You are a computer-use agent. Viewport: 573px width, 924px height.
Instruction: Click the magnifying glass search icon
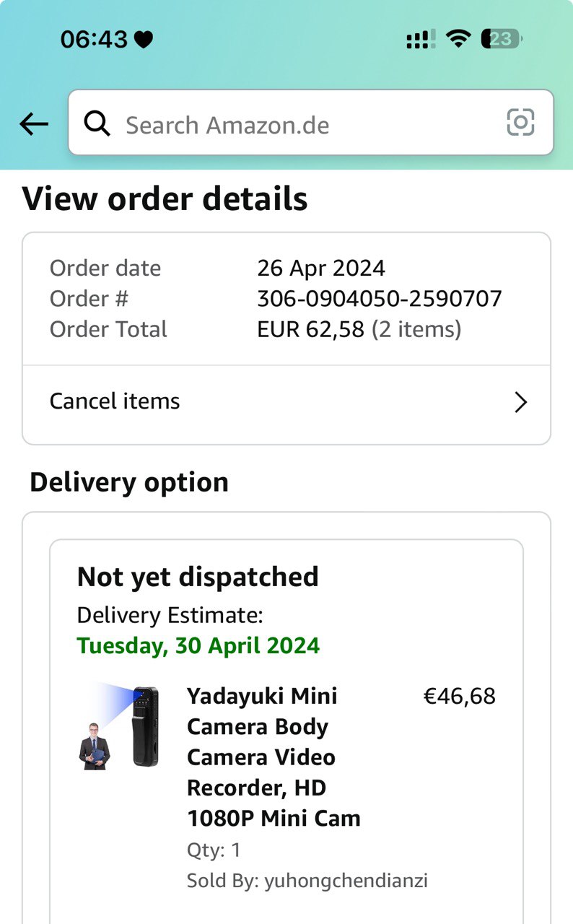pos(97,124)
